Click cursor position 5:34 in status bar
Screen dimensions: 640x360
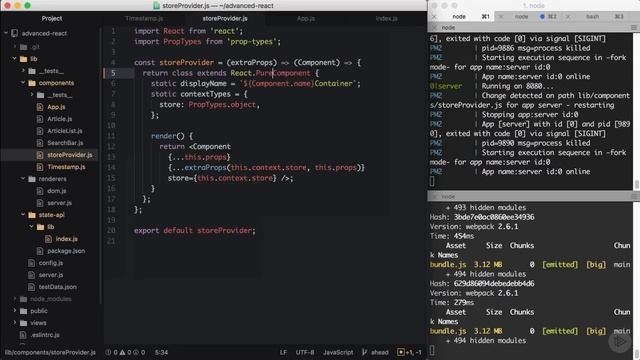(161, 352)
